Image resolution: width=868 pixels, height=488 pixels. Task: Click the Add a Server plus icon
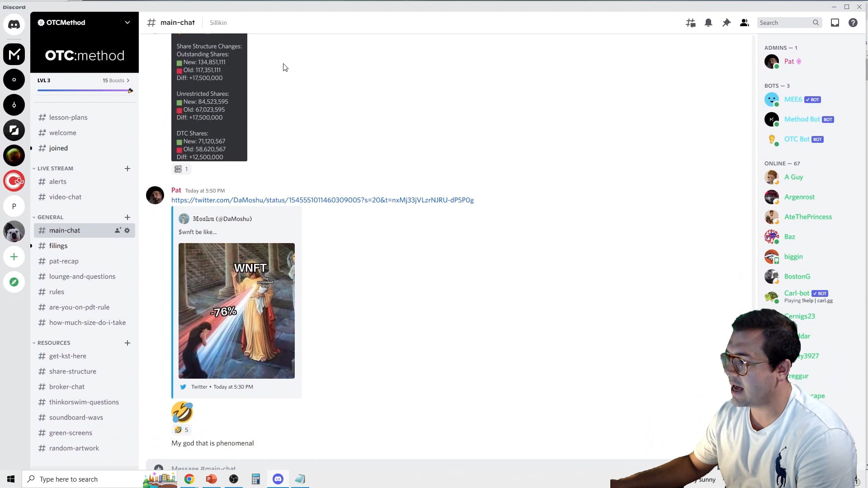point(14,257)
